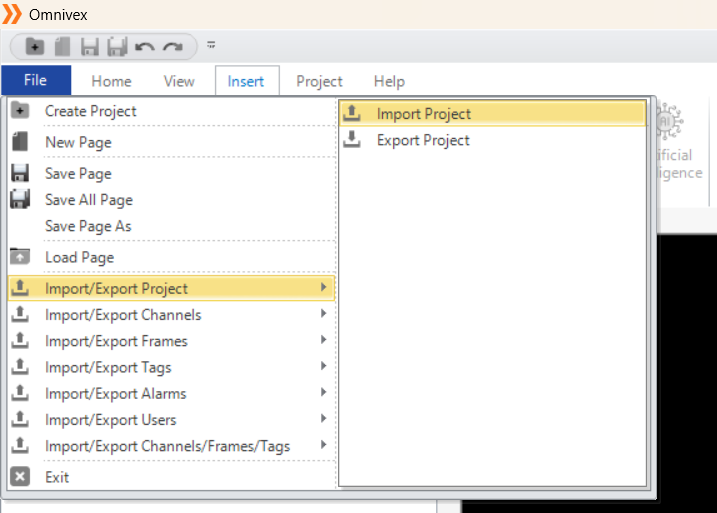Viewport: 717px width, 513px height.
Task: Click the Undo arrow in quick access toolbar
Action: [x=145, y=47]
